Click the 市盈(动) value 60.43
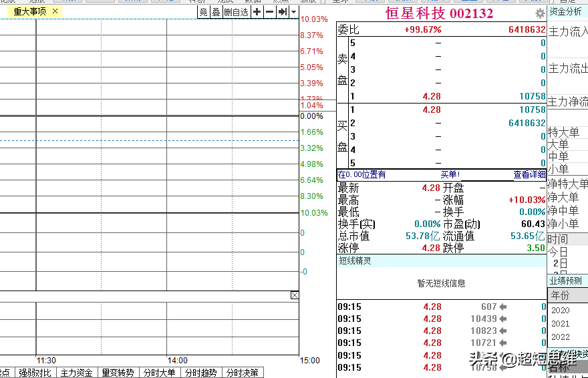The image size is (588, 378). point(533,224)
